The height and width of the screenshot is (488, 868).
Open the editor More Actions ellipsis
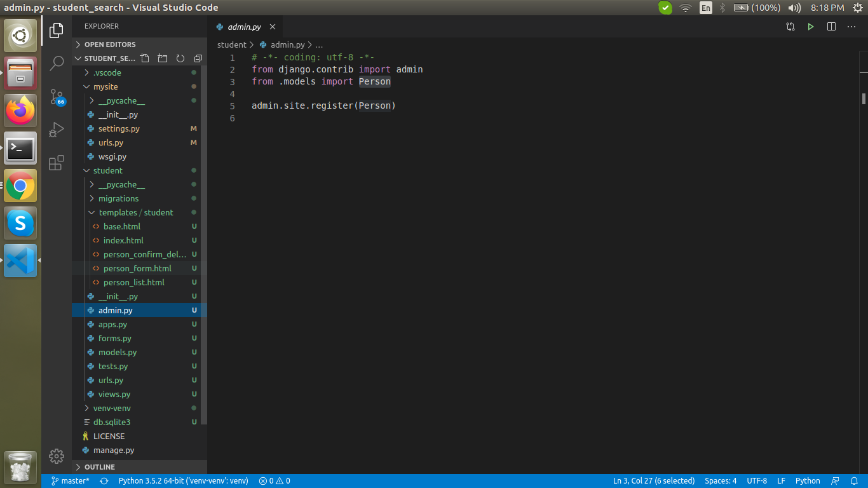pyautogui.click(x=851, y=27)
